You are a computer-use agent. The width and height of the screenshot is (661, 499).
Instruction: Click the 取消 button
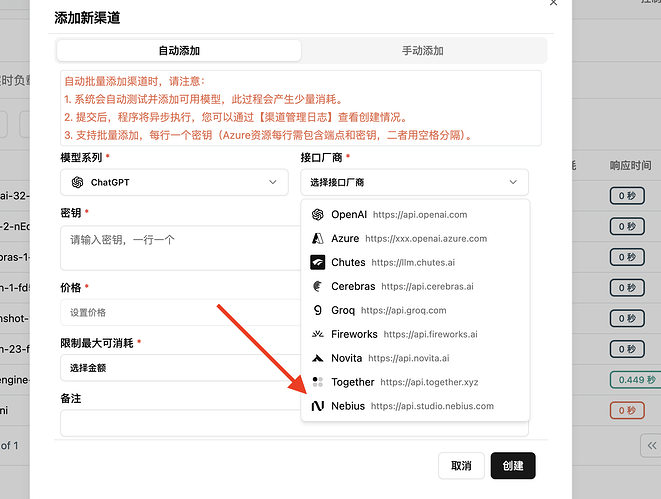pyautogui.click(x=461, y=465)
